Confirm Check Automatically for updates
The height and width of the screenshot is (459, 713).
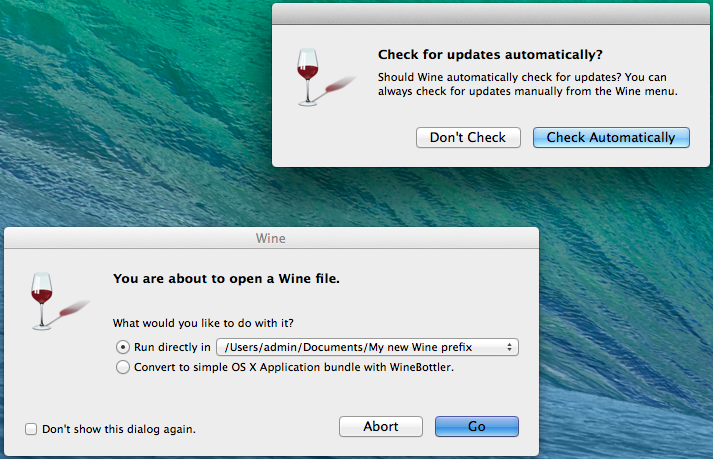(611, 137)
